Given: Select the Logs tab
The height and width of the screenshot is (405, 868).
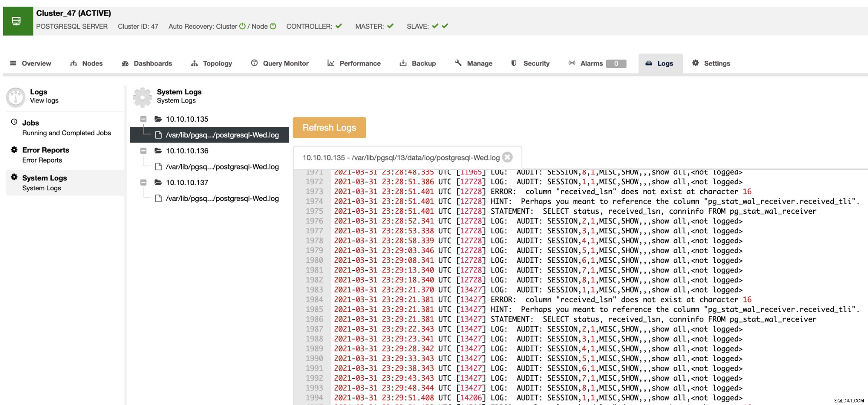Looking at the screenshot, I should click(660, 63).
